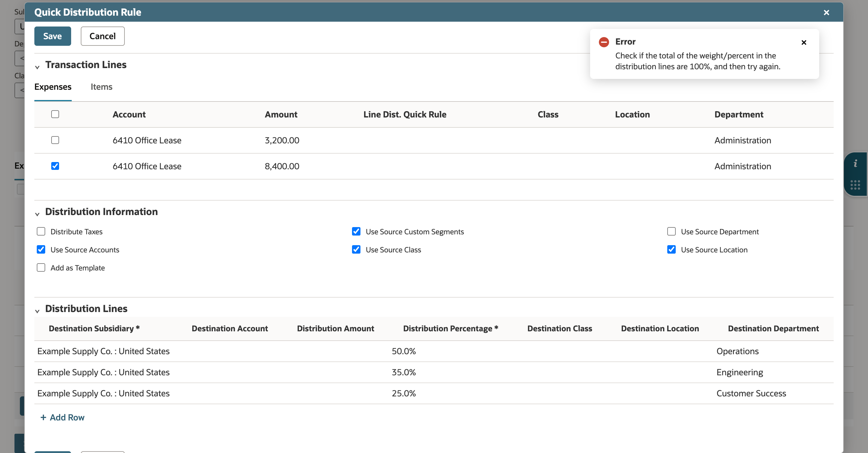Toggle the select-all header checkbox
Image resolution: width=868 pixels, height=453 pixels.
55,114
